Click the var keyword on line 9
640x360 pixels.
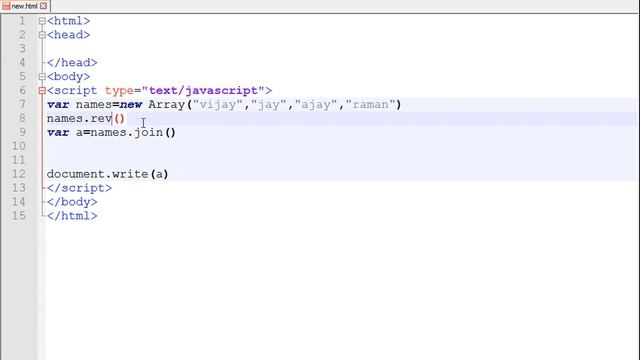pos(58,132)
